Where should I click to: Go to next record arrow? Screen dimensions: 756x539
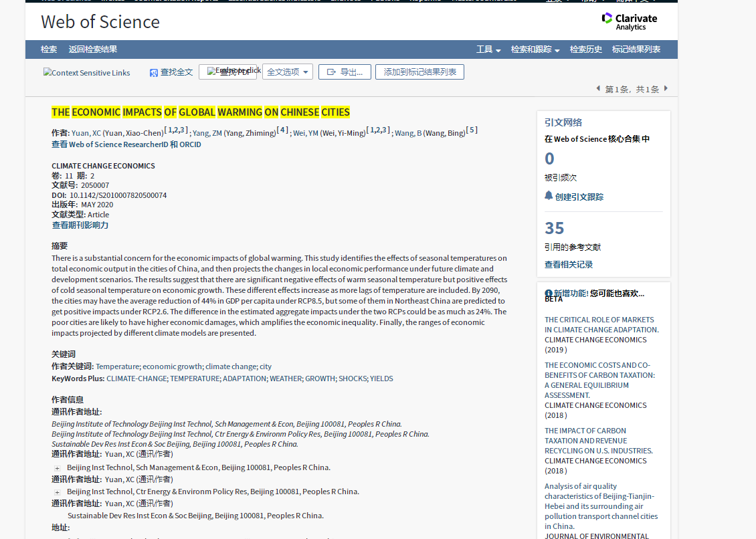[666, 88]
